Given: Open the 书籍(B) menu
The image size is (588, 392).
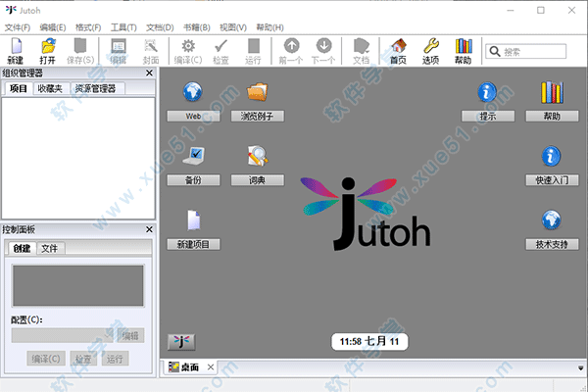Looking at the screenshot, I should pos(197,27).
